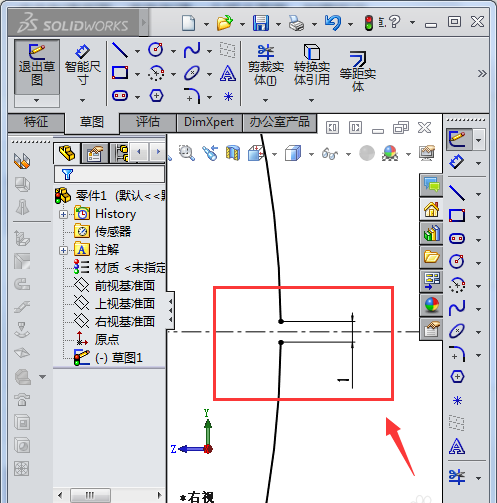The image size is (497, 503).
Task: Open the FeatureManager design tree tab
Action: point(67,153)
